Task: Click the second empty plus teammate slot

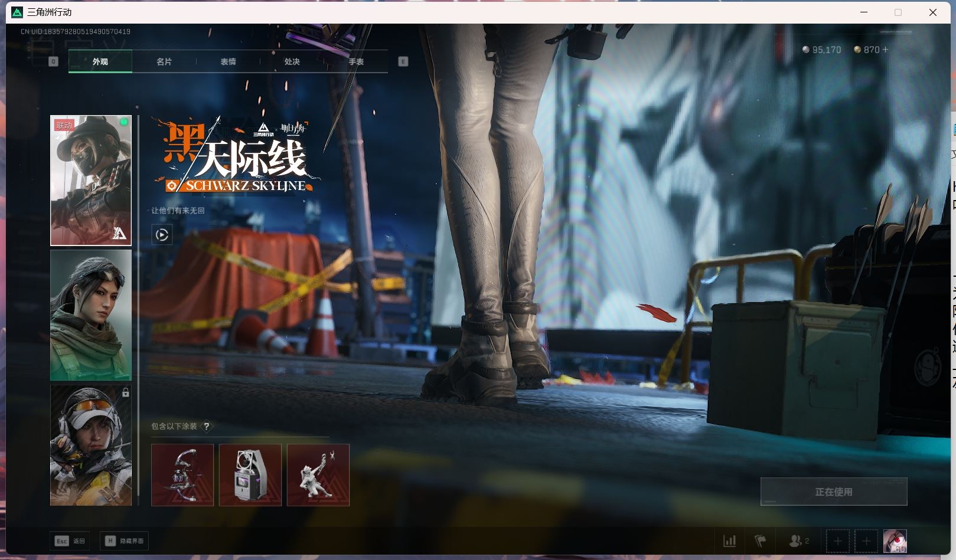Action: (866, 541)
